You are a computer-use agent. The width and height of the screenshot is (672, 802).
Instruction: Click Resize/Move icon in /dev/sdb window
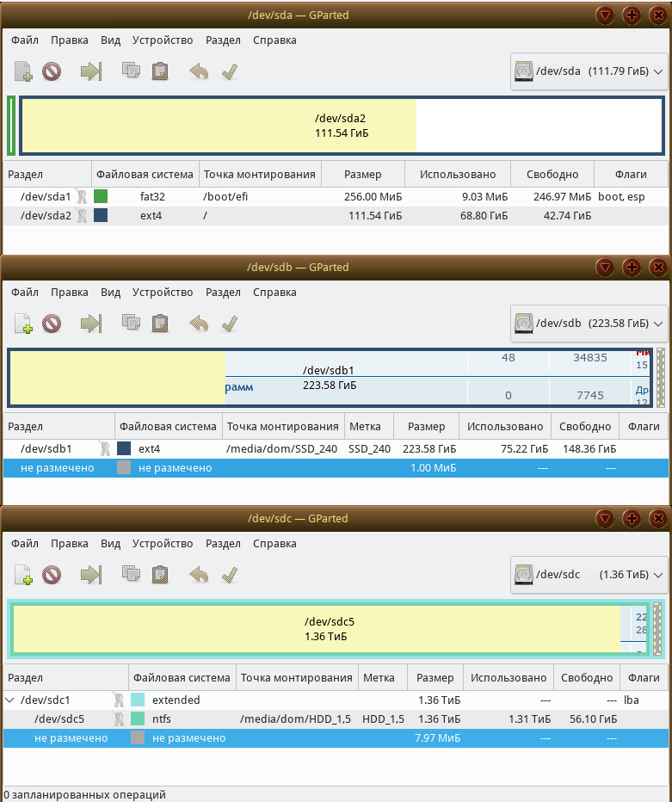(91, 324)
